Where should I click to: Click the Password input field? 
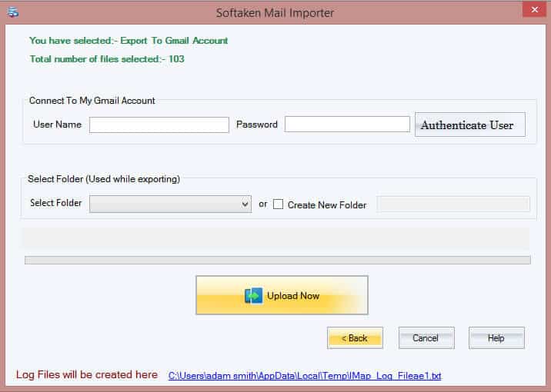[347, 125]
